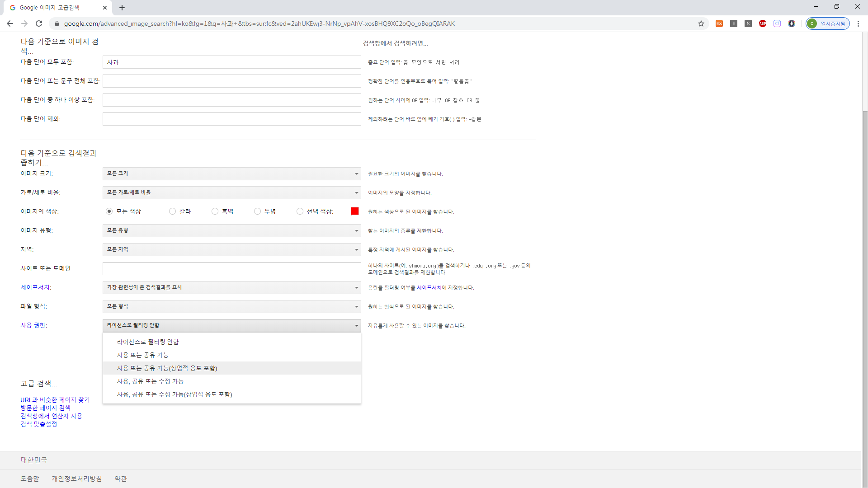Open the Chrome three-dot menu
Viewport: 868px width, 488px height.
click(858, 23)
